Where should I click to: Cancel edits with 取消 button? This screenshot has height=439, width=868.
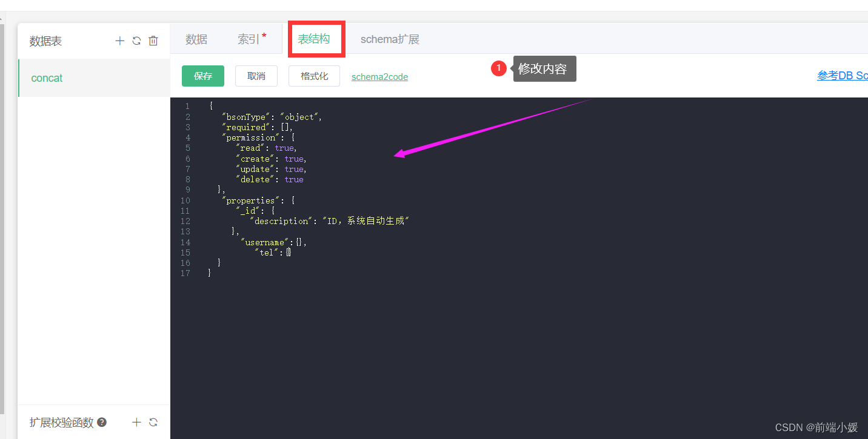(256, 76)
